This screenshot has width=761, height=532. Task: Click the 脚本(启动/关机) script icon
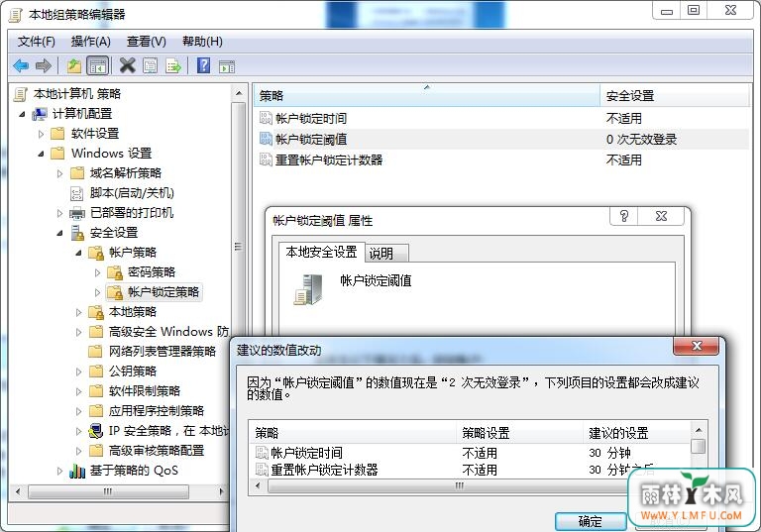(x=77, y=193)
